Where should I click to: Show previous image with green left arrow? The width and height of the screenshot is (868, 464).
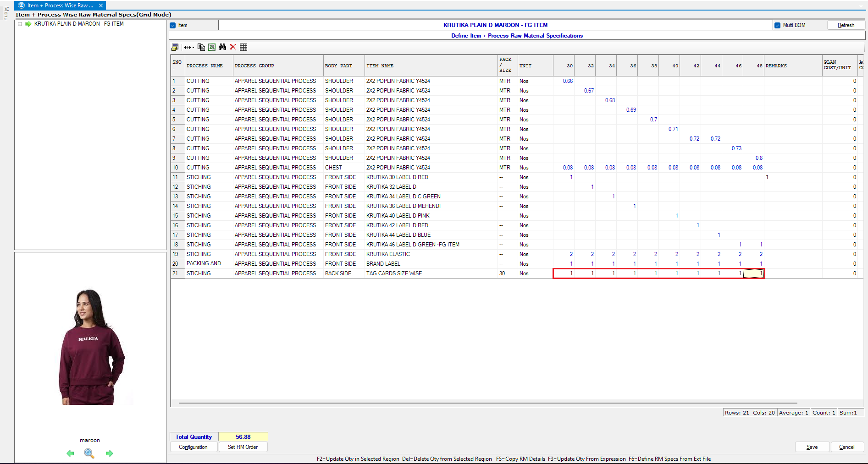coord(70,453)
